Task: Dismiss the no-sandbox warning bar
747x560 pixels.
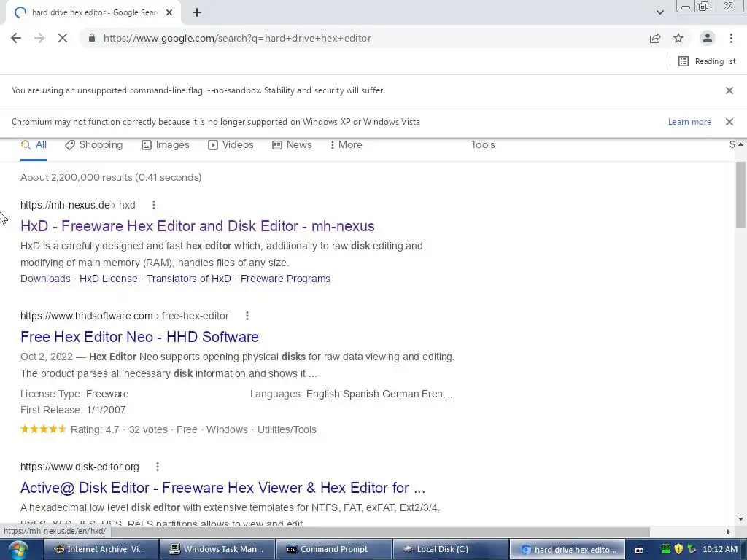Action: coord(729,90)
